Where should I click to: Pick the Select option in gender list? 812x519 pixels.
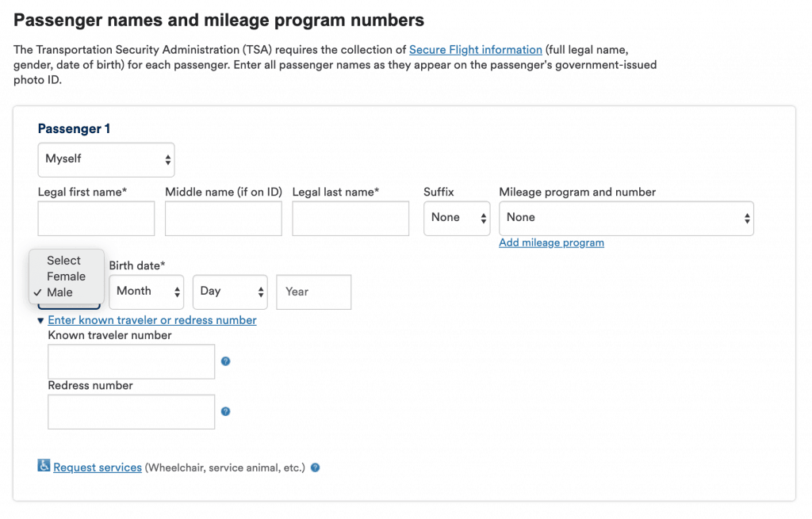pyautogui.click(x=63, y=261)
